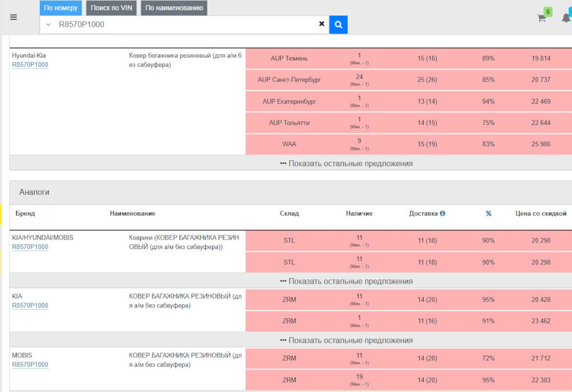The height and width of the screenshot is (392, 572).
Task: Click the 83% rating in WAA row
Action: pos(488,144)
